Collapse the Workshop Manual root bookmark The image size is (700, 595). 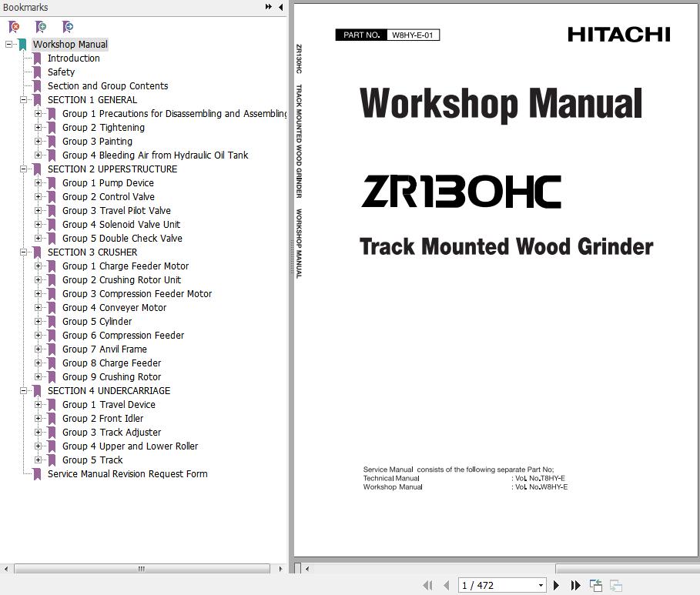(8, 44)
